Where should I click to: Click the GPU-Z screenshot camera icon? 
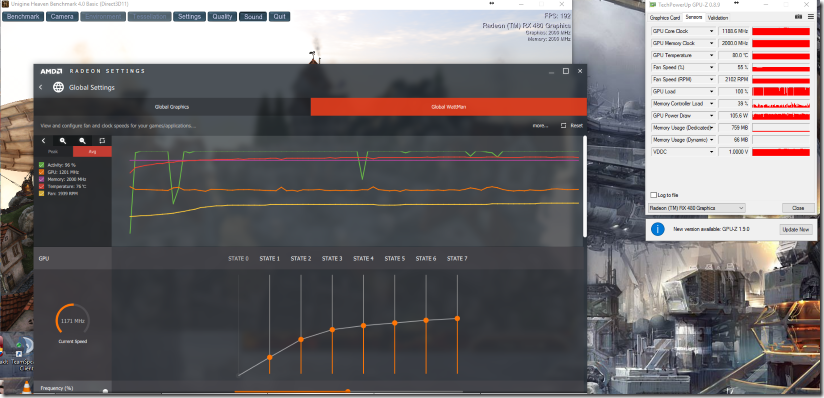click(798, 17)
